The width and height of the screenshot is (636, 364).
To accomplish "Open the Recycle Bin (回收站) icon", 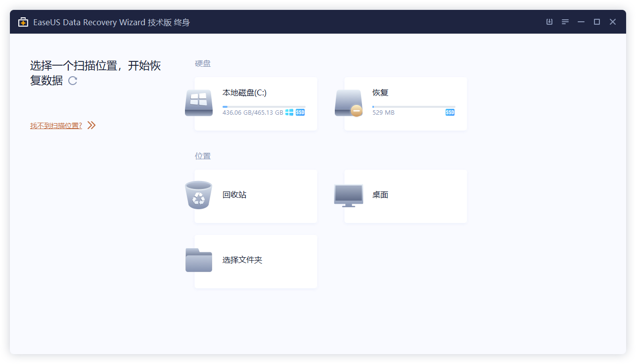I will 198,196.
